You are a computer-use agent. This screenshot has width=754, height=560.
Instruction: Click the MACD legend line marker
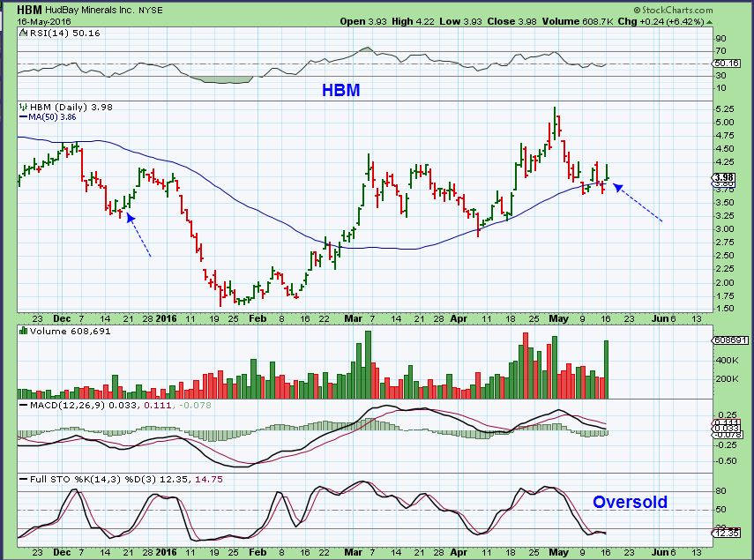(23, 406)
